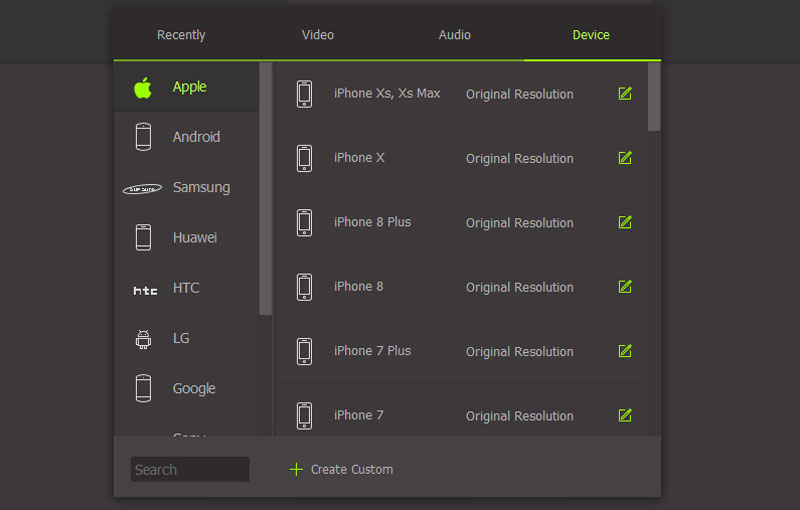Image resolution: width=800 pixels, height=510 pixels.
Task: Click the edit icon for iPhone Xs, Xs Max
Action: (625, 94)
